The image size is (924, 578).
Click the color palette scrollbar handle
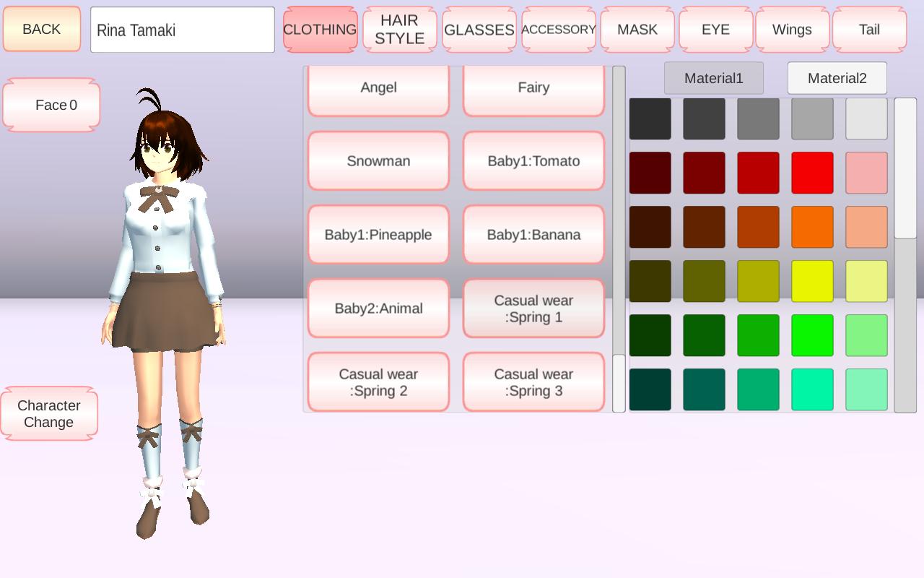coord(905,168)
